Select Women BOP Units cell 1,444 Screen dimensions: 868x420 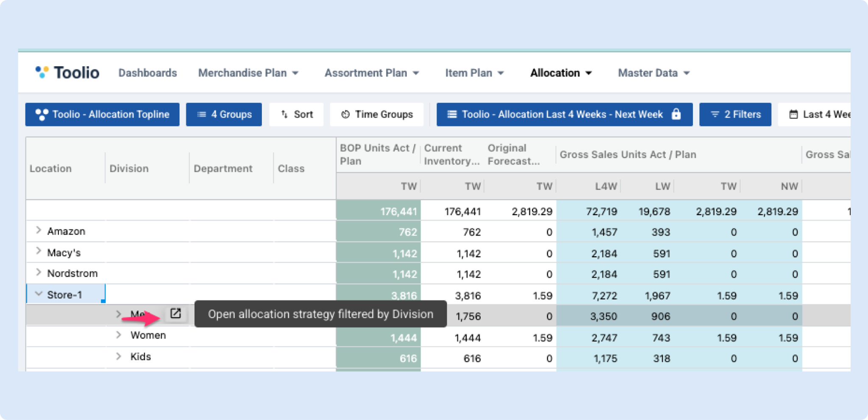pyautogui.click(x=378, y=337)
